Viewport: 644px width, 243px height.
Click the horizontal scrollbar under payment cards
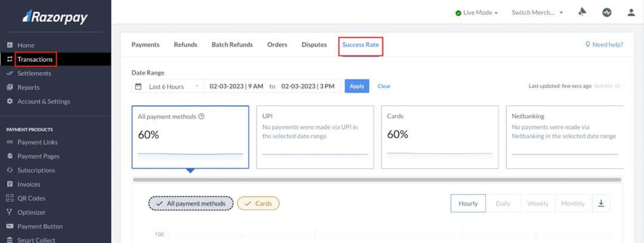coord(377,180)
